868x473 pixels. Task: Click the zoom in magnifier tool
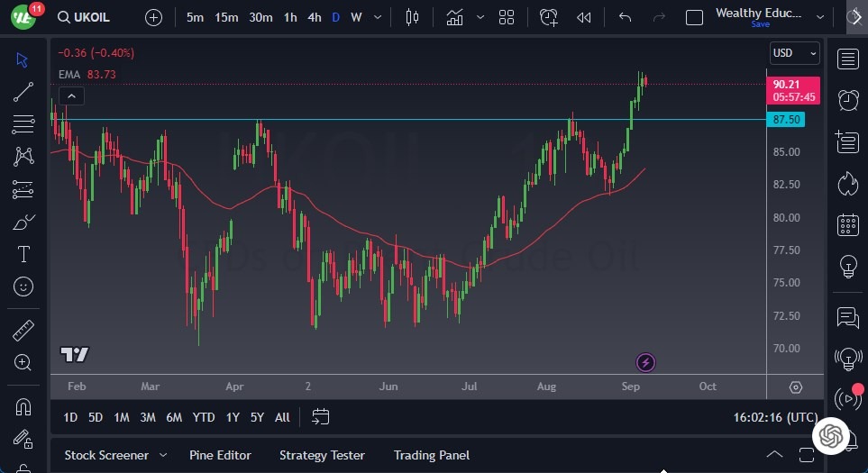[23, 362]
